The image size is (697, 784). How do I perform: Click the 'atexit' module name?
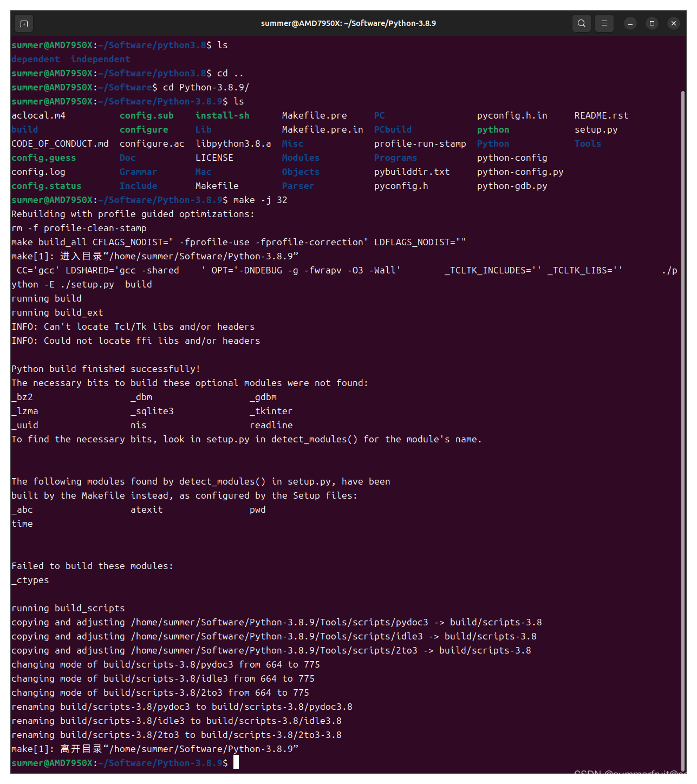(147, 509)
